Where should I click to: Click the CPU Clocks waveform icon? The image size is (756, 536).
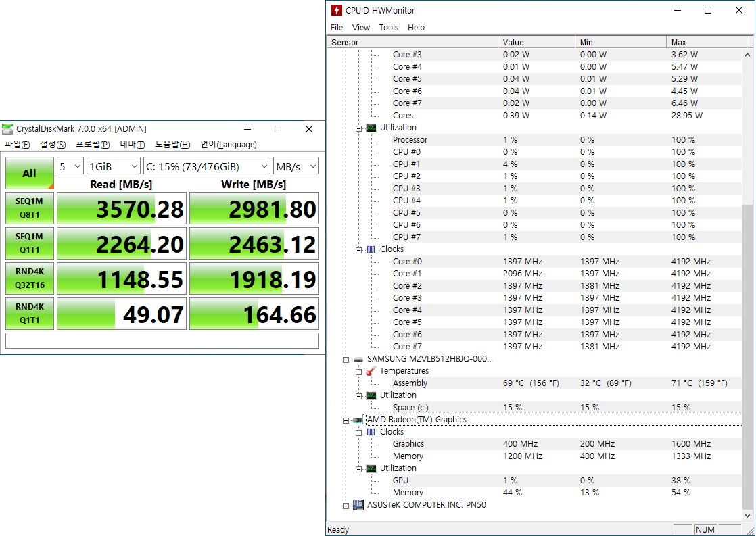tap(371, 249)
